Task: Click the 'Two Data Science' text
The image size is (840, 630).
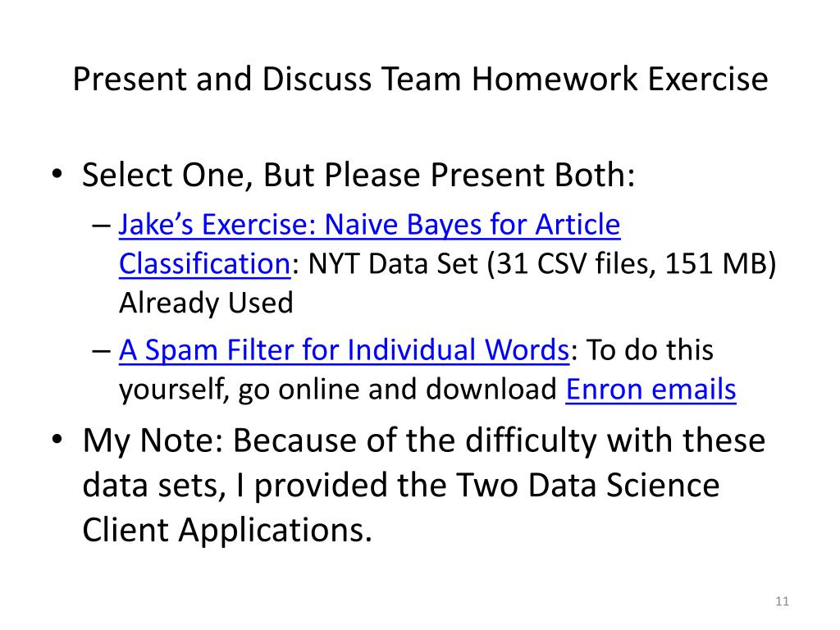Action: pyautogui.click(x=587, y=486)
